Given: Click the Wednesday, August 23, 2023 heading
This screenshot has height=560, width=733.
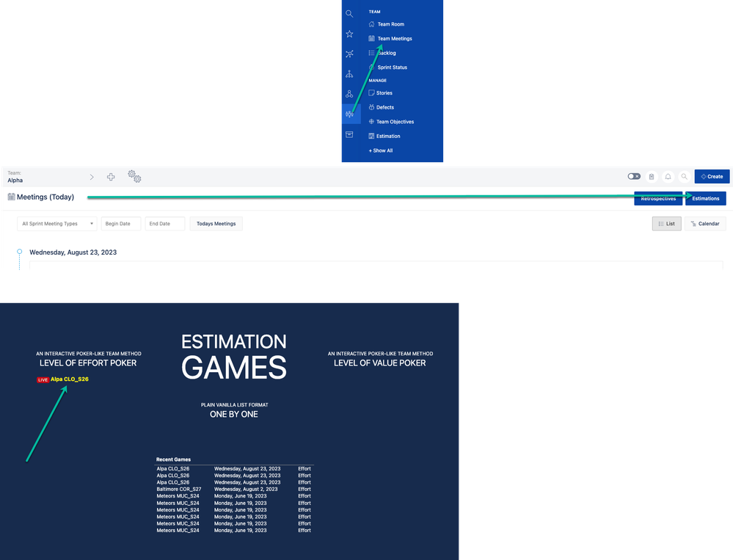Looking at the screenshot, I should pos(73,252).
